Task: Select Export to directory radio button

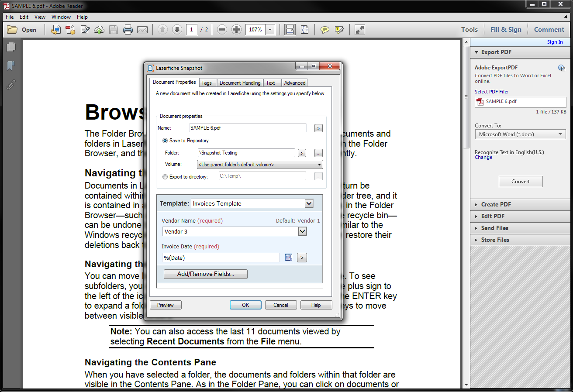Action: (x=165, y=177)
